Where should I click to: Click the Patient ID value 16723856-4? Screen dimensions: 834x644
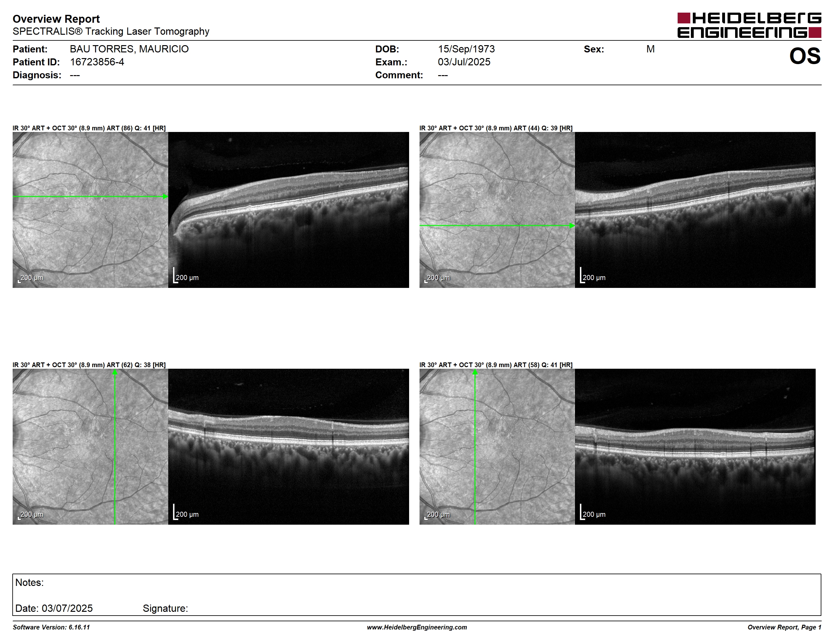97,62
